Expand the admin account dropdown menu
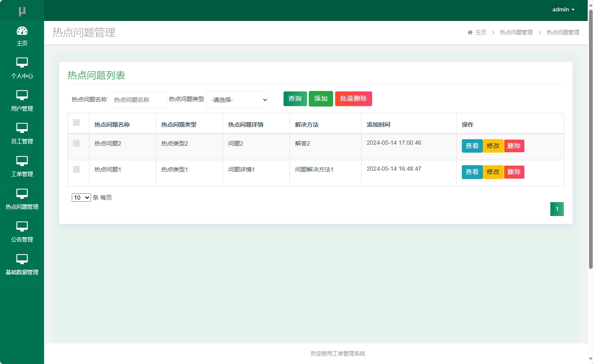The width and height of the screenshot is (594, 364). [563, 9]
